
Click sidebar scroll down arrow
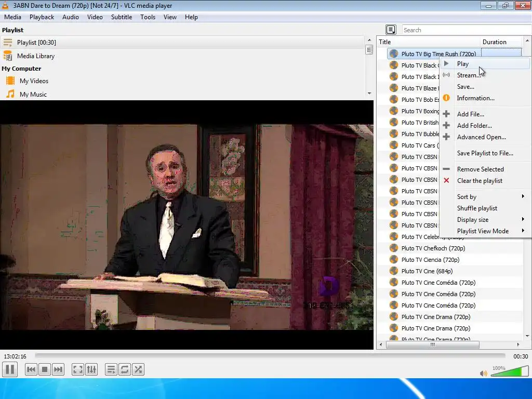click(369, 94)
